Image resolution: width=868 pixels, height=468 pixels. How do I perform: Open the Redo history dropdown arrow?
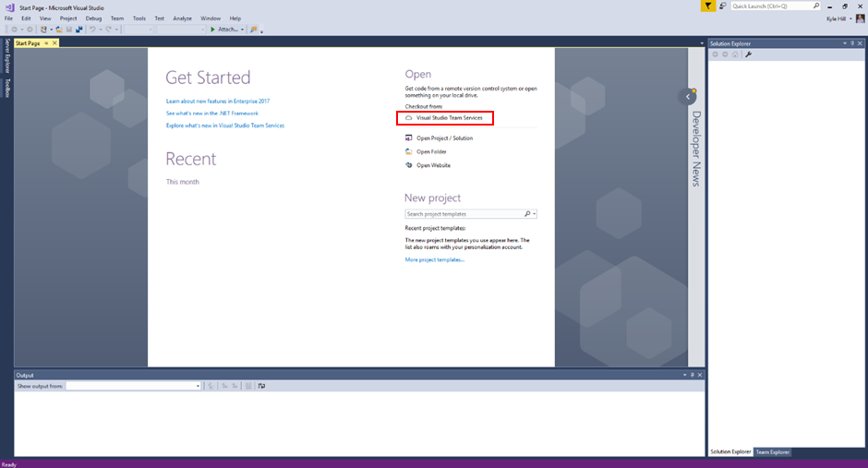(116, 30)
